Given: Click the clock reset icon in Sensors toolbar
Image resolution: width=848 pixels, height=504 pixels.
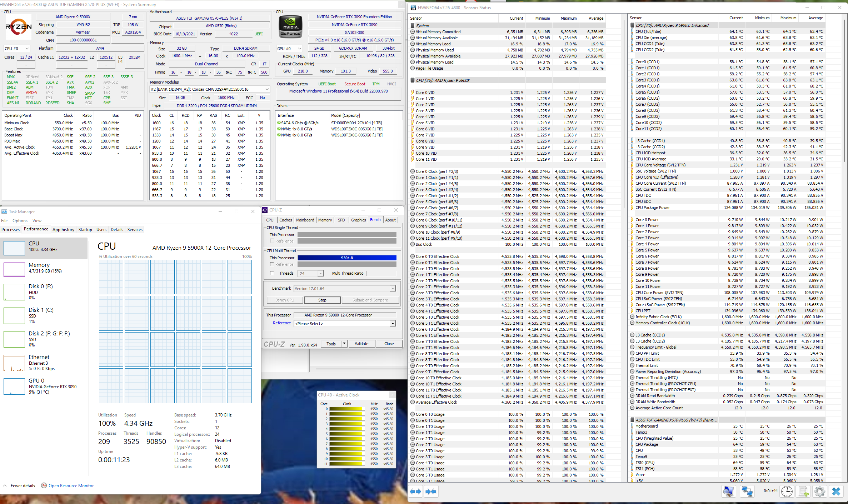Looking at the screenshot, I should click(787, 491).
